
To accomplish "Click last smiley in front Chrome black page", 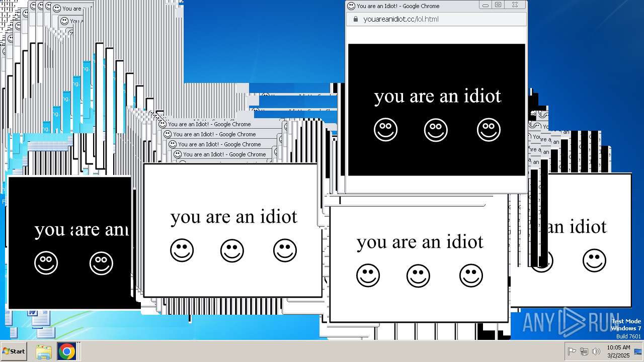I will [489, 130].
